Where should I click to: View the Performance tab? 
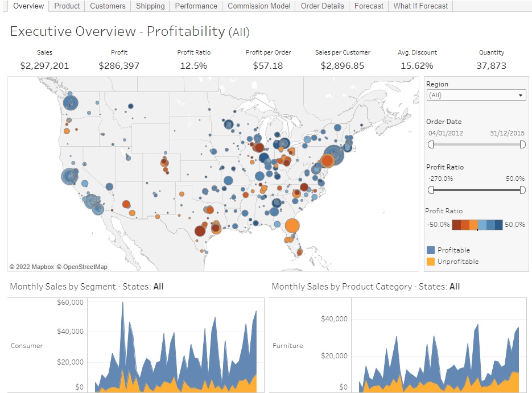point(195,6)
